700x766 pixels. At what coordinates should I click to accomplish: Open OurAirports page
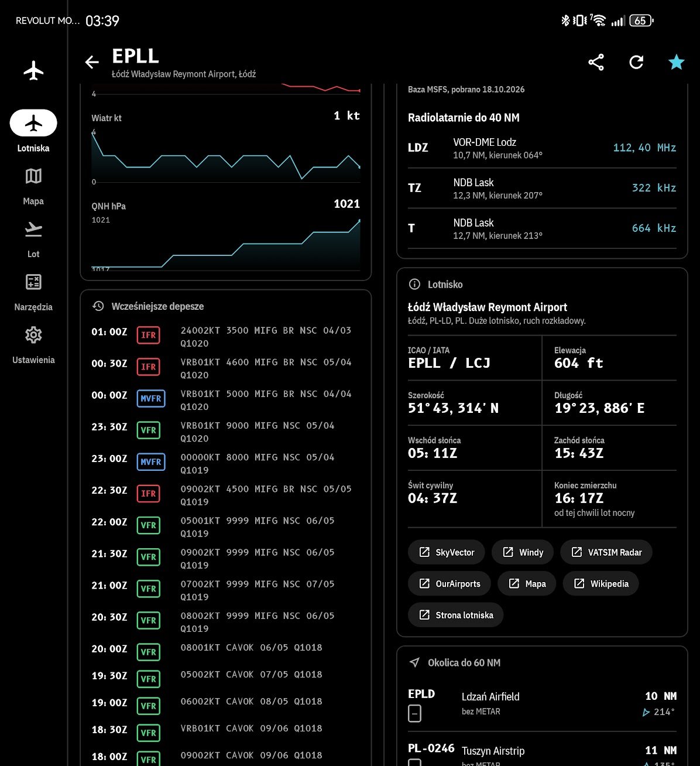[x=449, y=584]
